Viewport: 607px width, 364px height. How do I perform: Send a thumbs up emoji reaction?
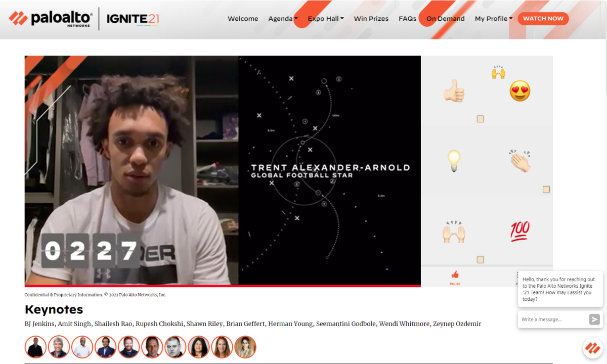tap(454, 91)
